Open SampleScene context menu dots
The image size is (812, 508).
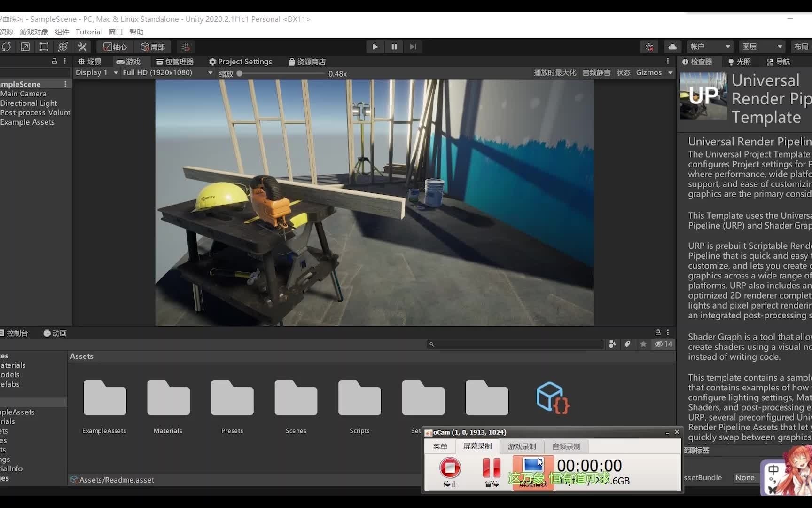pyautogui.click(x=65, y=84)
